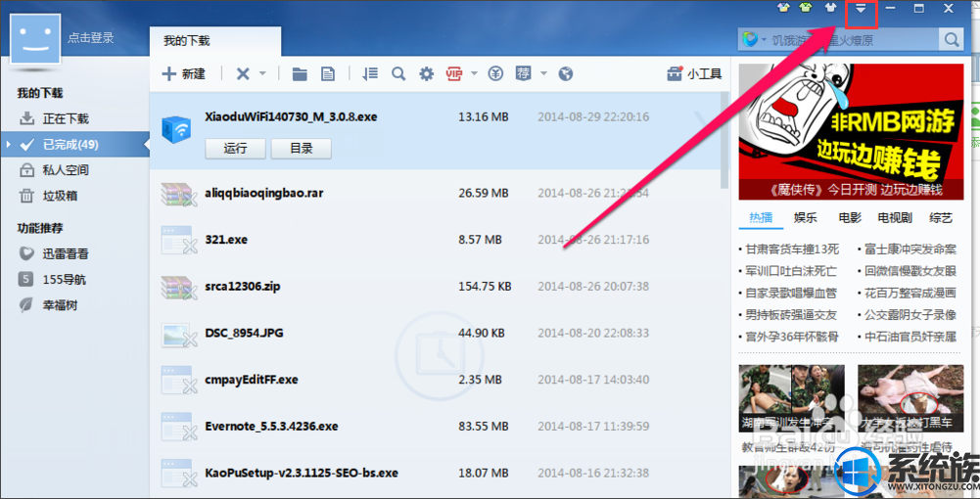
Task: Expand the triangle beside 已完成(49)
Action: pos(8,145)
